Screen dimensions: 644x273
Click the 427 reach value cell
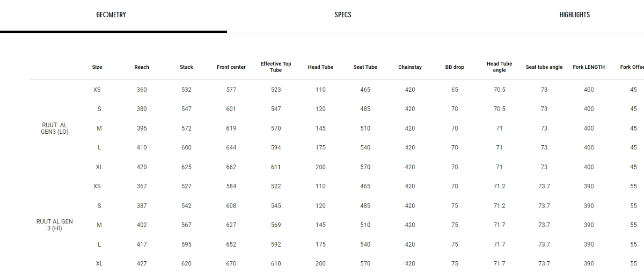[x=142, y=264]
